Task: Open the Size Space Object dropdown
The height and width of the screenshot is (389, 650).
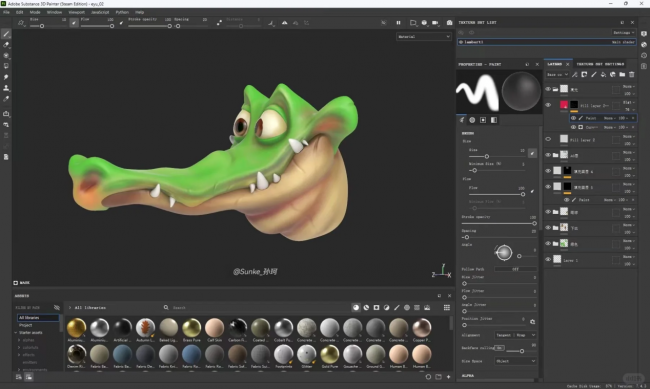Action: tap(515, 361)
